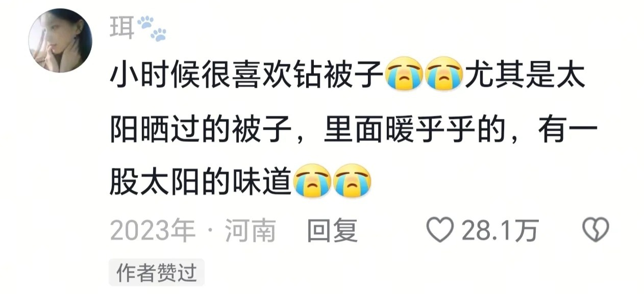Dislike the comment using broken heart icon
The image size is (644, 294).
pos(596,230)
